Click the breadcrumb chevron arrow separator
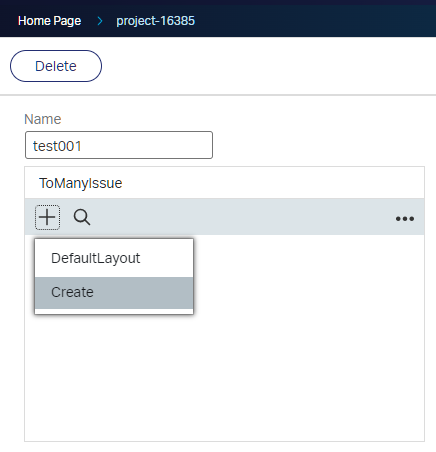 coord(100,21)
